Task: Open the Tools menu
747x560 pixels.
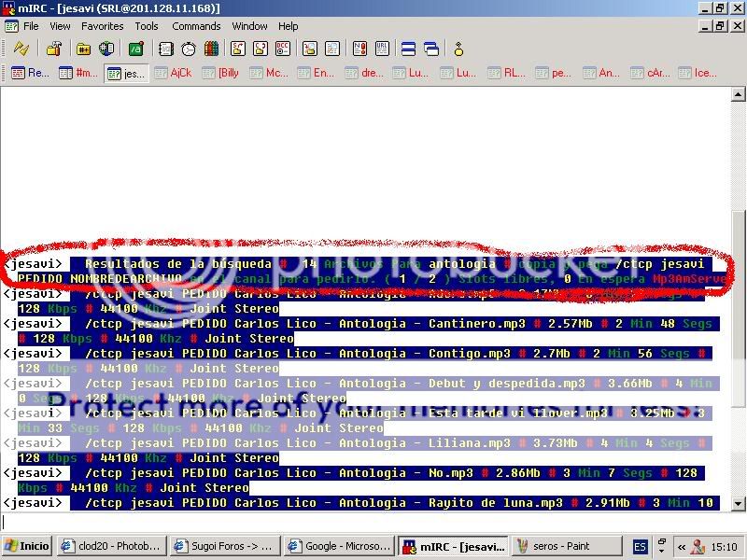Action: point(147,26)
